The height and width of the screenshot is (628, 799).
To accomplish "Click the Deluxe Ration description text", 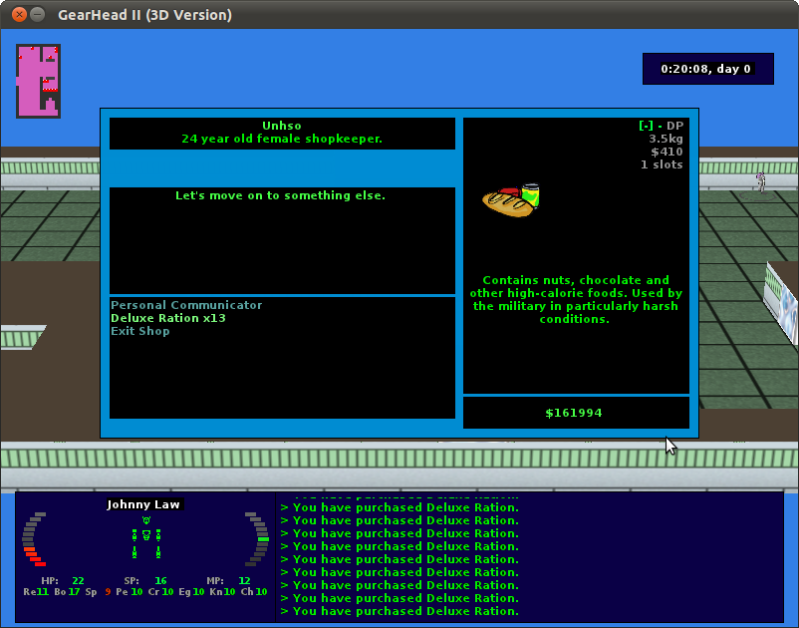I will (x=575, y=299).
